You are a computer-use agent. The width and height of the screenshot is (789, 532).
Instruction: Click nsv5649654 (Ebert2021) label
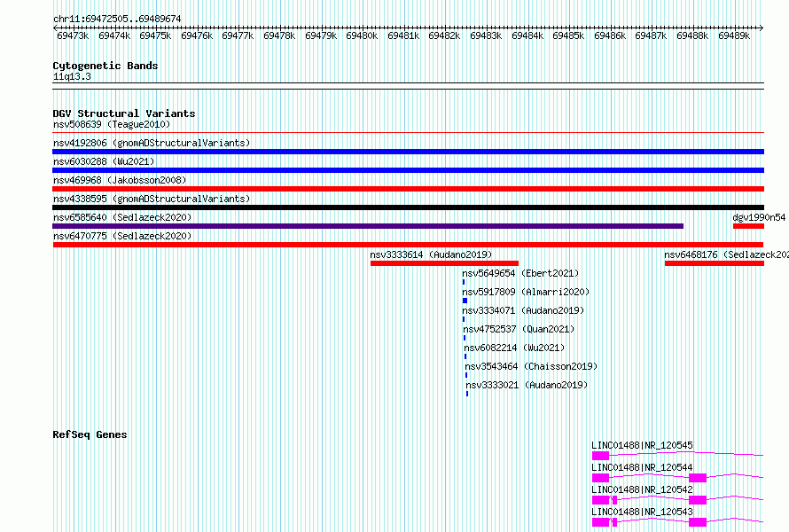(520, 273)
